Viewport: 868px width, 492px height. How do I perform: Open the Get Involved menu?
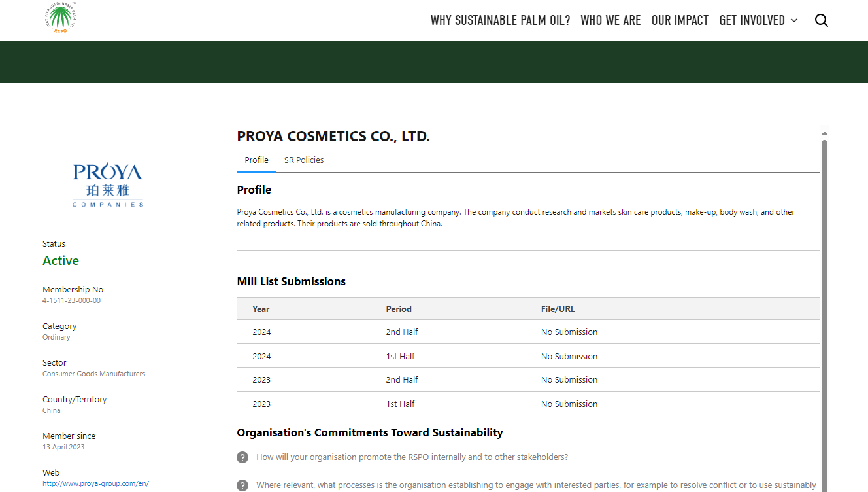752,20
